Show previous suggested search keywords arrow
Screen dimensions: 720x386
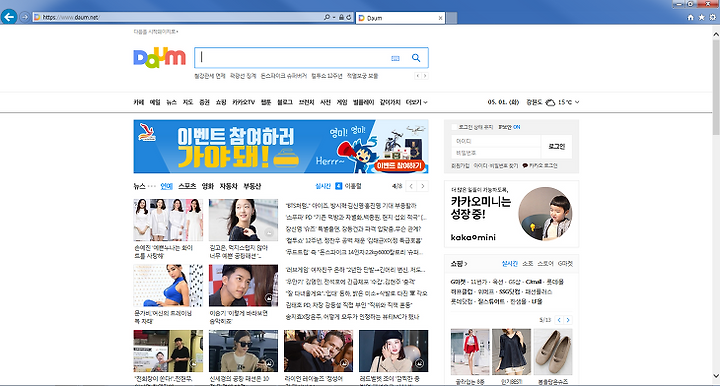pos(417,76)
